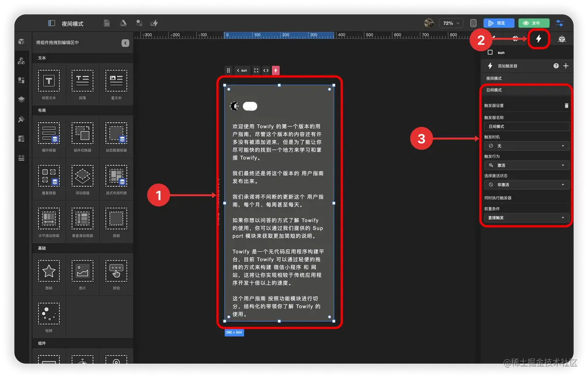Click the mobile device preview icon
The image size is (588, 378).
tap(473, 23)
